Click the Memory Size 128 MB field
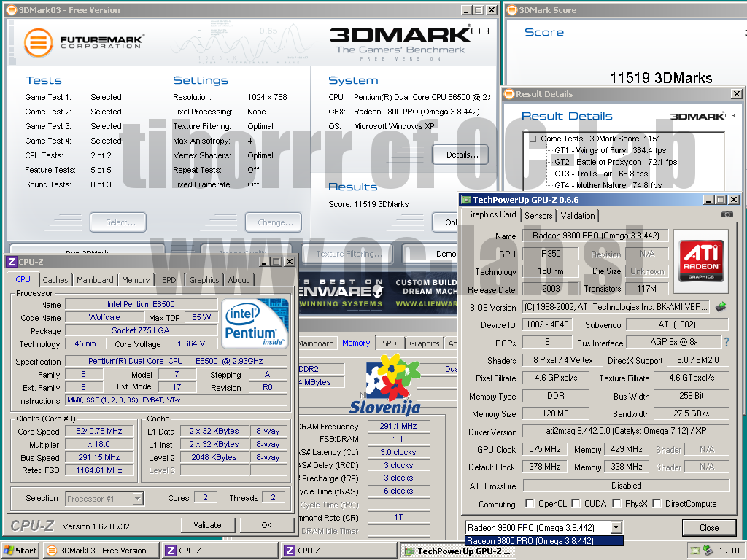The width and height of the screenshot is (747, 560). pos(555,413)
